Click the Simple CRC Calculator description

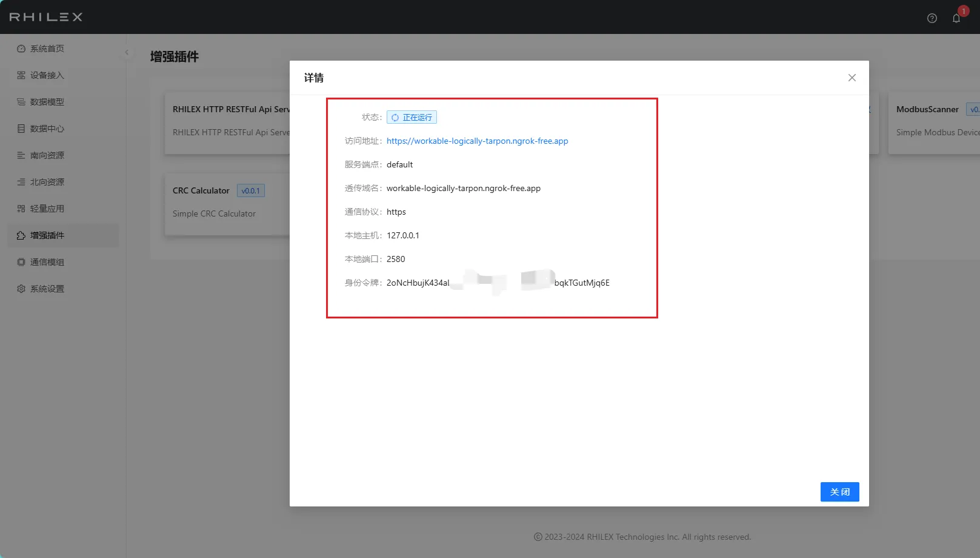(214, 213)
